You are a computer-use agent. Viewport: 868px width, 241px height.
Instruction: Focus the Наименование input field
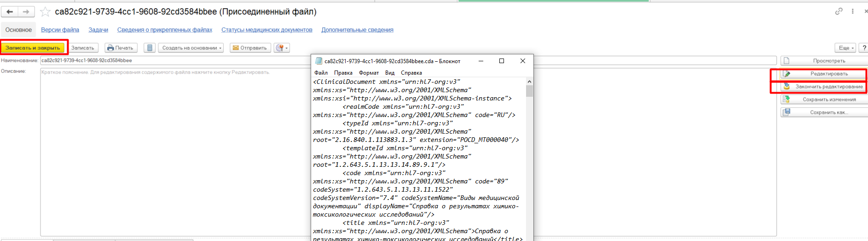pos(175,60)
